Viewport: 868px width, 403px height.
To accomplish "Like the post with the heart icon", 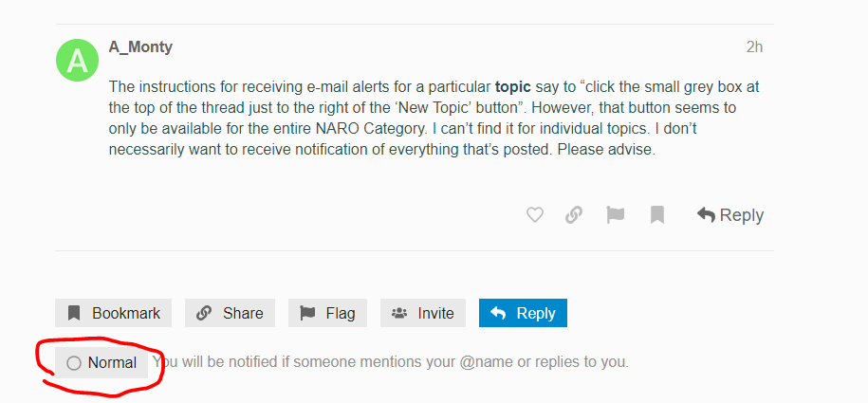I will (x=534, y=215).
